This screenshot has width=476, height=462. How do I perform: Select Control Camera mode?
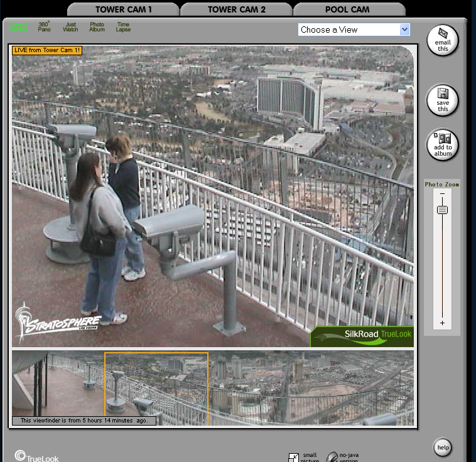coord(18,27)
